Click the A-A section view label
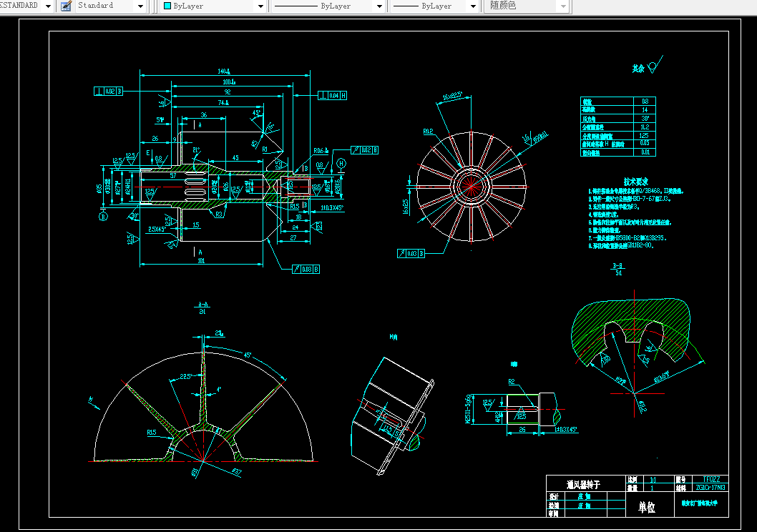 pos(202,305)
